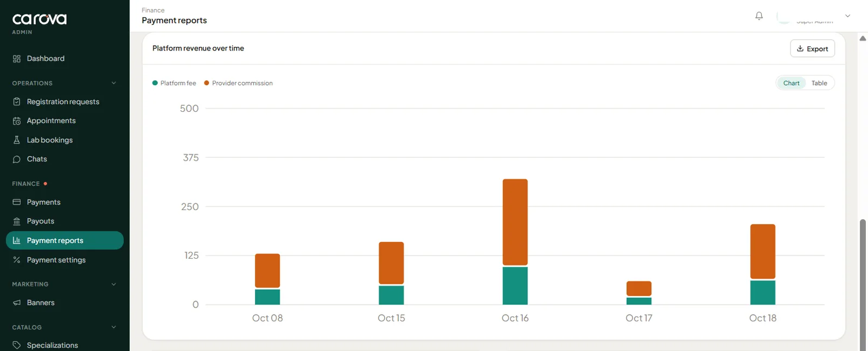The image size is (868, 351).
Task: Switch to Chart view
Action: 791,83
